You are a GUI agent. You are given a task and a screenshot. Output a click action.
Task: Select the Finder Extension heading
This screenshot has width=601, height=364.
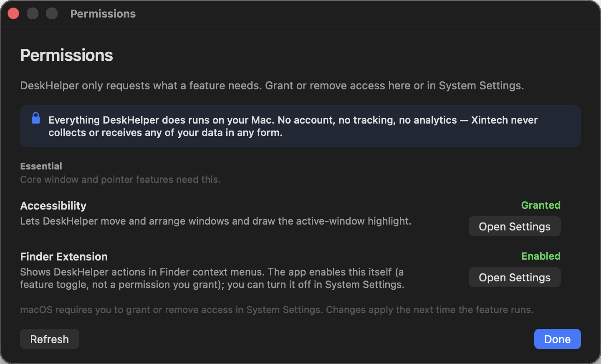pyautogui.click(x=64, y=256)
